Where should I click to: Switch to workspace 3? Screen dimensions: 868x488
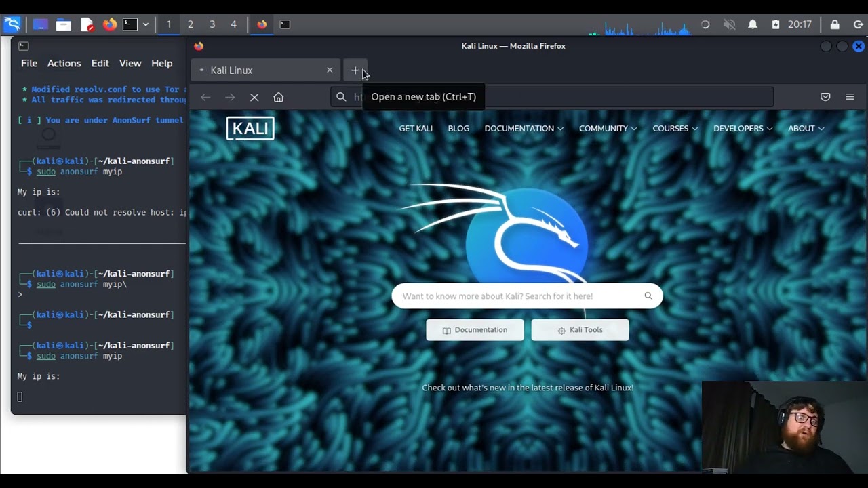212,24
